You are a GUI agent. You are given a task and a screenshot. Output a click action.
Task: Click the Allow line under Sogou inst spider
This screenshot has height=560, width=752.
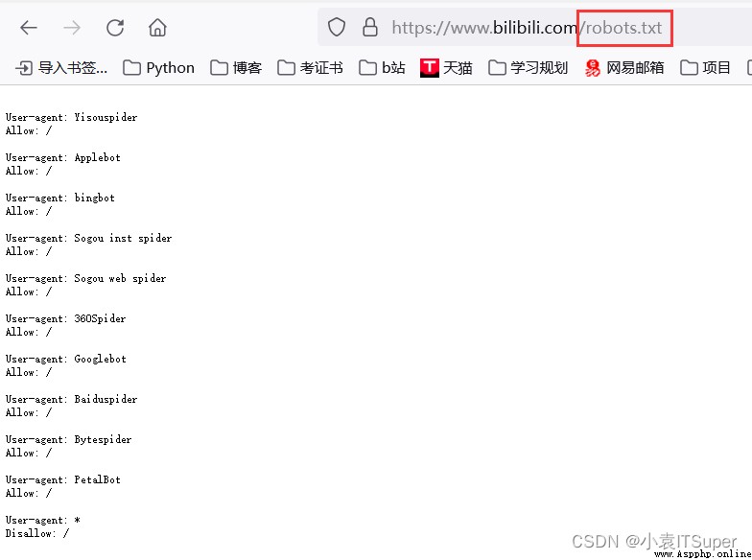[x=29, y=251]
